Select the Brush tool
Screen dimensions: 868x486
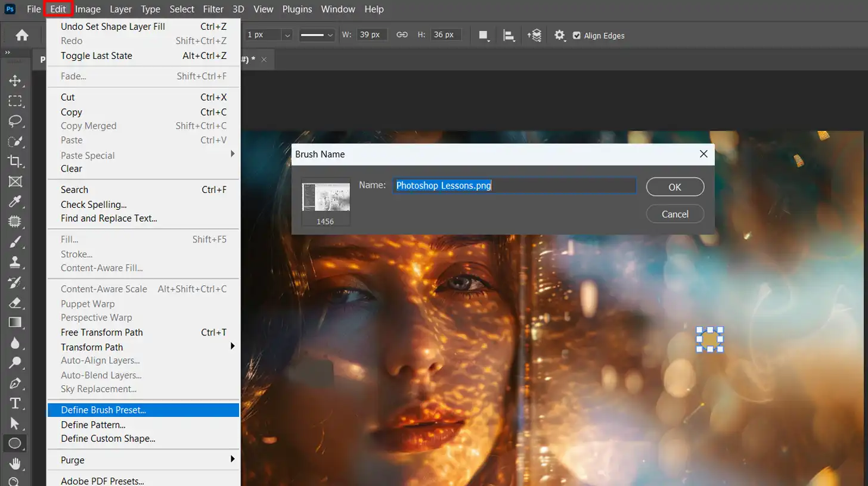click(x=15, y=242)
